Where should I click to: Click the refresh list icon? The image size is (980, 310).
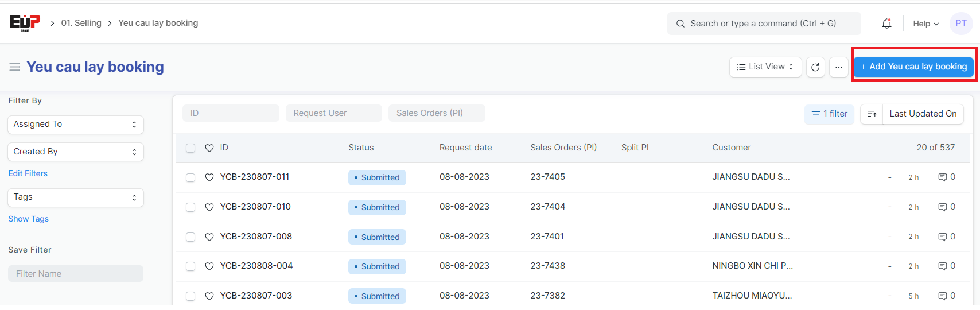[x=815, y=67]
